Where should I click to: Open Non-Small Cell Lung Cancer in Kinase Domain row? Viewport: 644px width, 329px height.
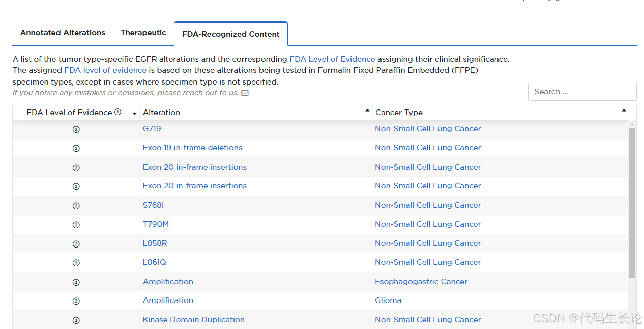tap(428, 320)
